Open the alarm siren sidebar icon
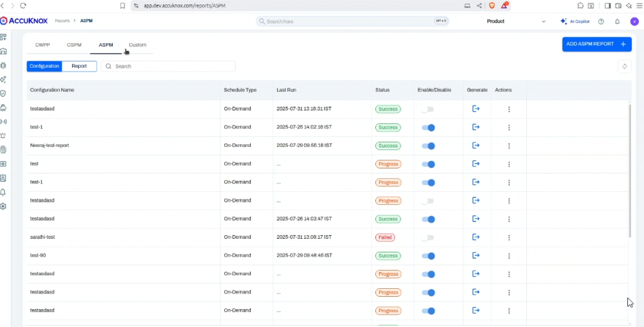Screen dimensions: 644x327 (3, 136)
